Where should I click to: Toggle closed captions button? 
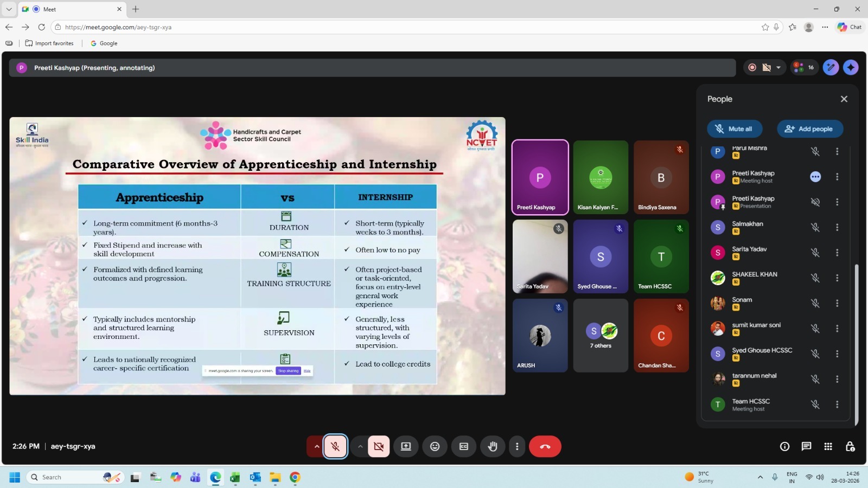[x=464, y=446]
